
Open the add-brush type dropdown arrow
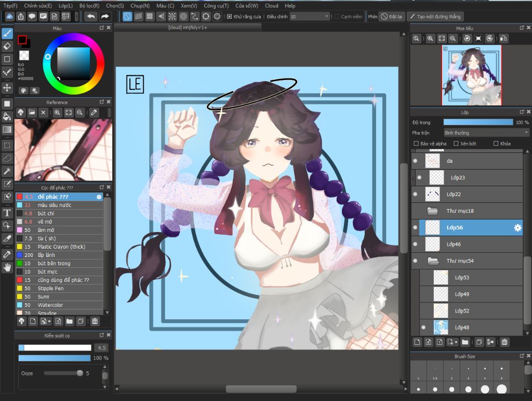[x=49, y=321]
